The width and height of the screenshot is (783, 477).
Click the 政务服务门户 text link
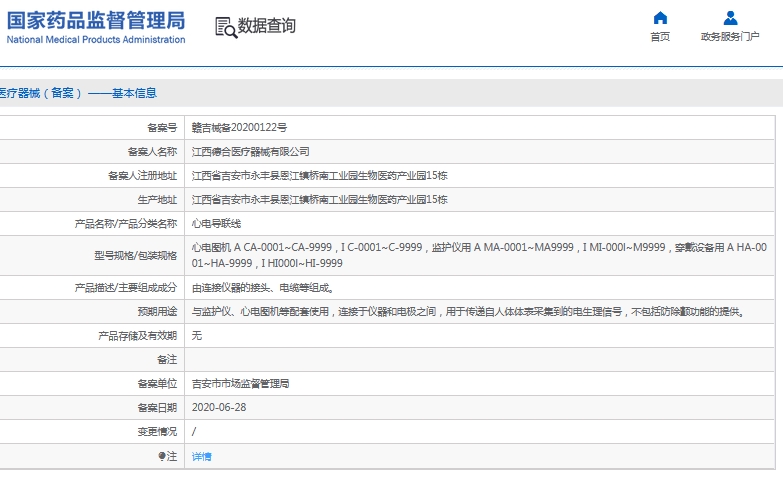tap(730, 36)
